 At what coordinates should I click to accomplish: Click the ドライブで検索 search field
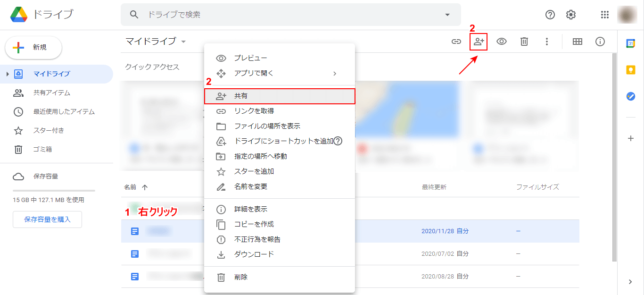pyautogui.click(x=283, y=15)
